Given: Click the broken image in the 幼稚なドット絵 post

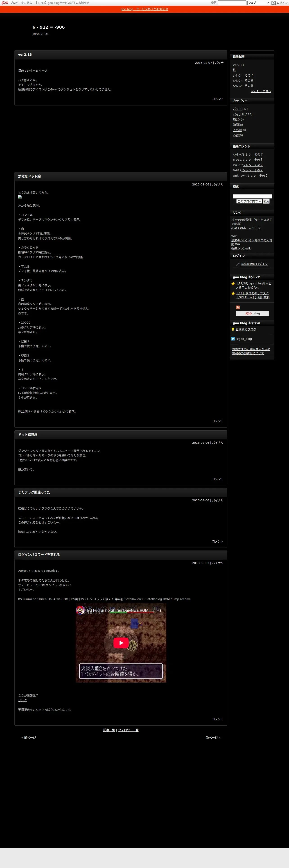Looking at the screenshot, I should pos(20,197).
